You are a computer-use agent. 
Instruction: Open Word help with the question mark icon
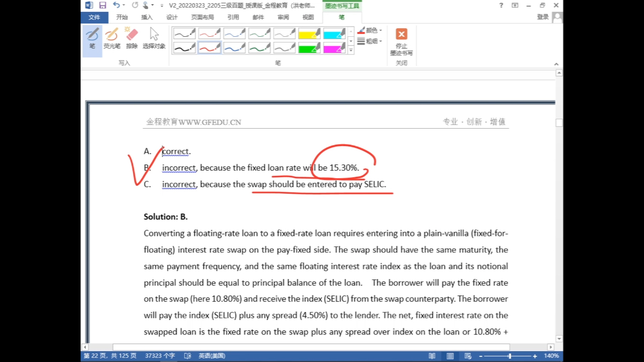(x=501, y=5)
